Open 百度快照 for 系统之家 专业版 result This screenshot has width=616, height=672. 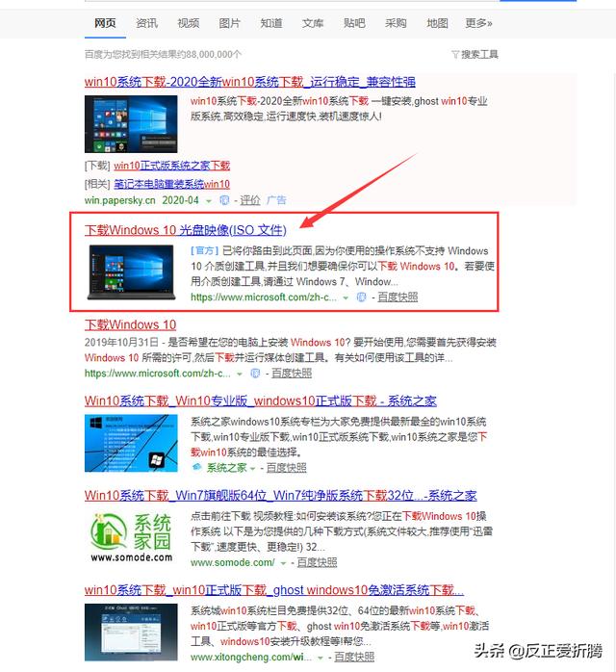coord(286,468)
